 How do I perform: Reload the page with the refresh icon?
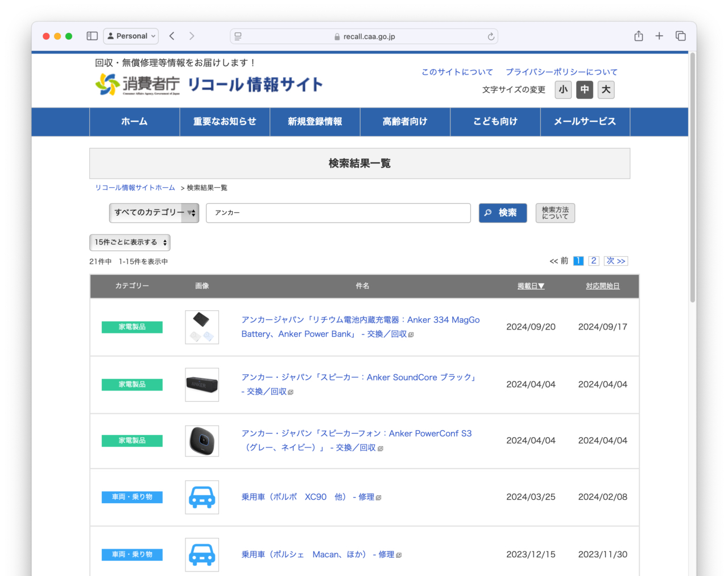pyautogui.click(x=491, y=36)
